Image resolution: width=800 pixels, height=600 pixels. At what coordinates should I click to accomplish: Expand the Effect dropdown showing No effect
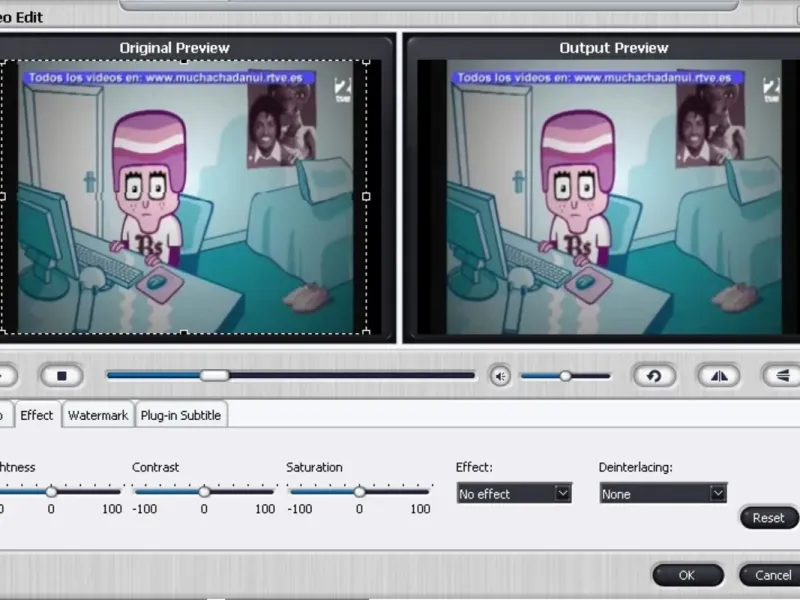click(x=514, y=493)
